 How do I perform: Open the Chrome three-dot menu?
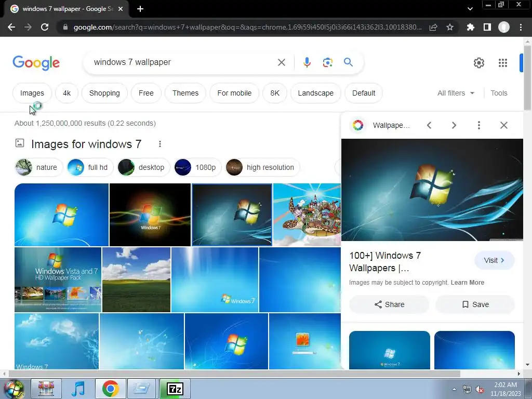click(x=521, y=27)
